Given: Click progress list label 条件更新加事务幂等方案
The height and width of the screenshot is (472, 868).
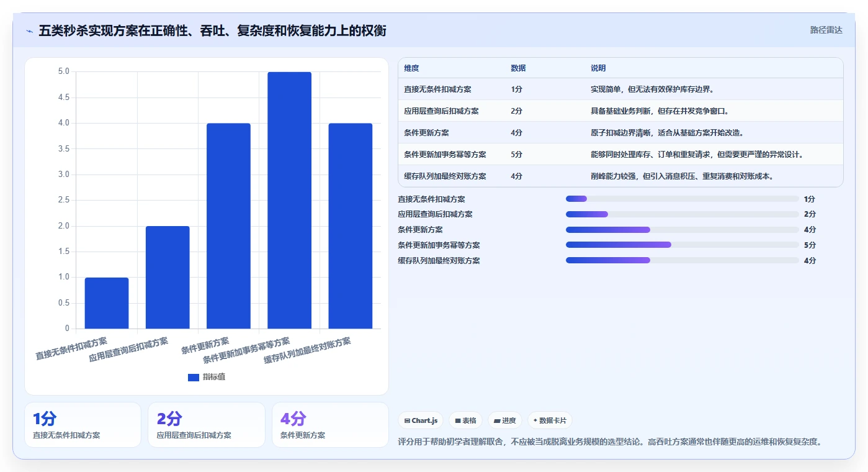Looking at the screenshot, I should [x=439, y=245].
